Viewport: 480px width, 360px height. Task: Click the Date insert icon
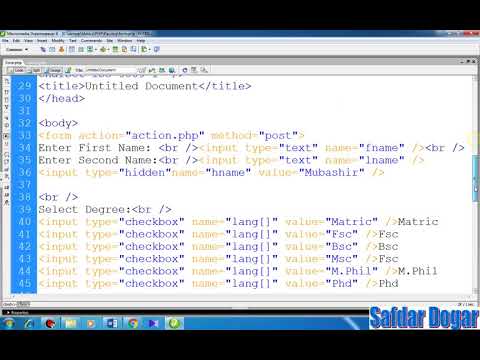click(x=115, y=49)
